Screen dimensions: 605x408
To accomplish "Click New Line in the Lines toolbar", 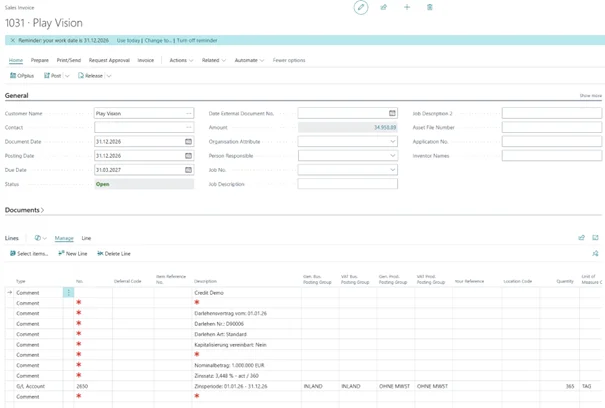I will [x=73, y=254].
